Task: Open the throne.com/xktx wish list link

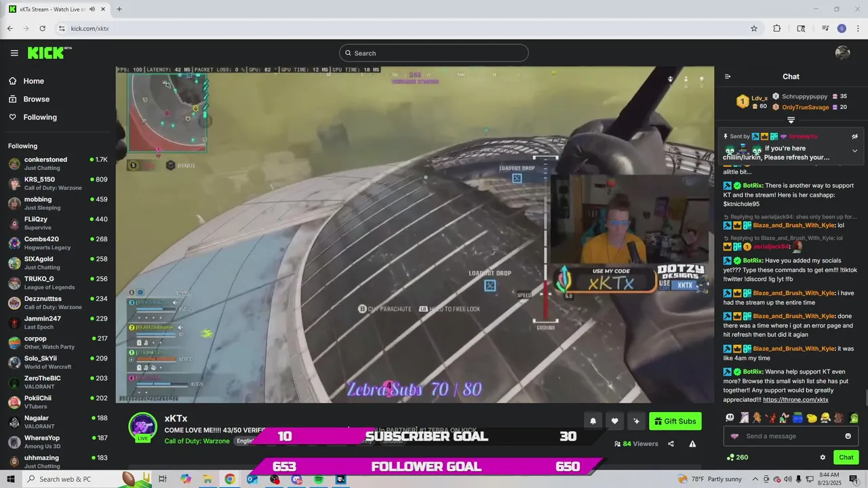Action: tap(795, 400)
